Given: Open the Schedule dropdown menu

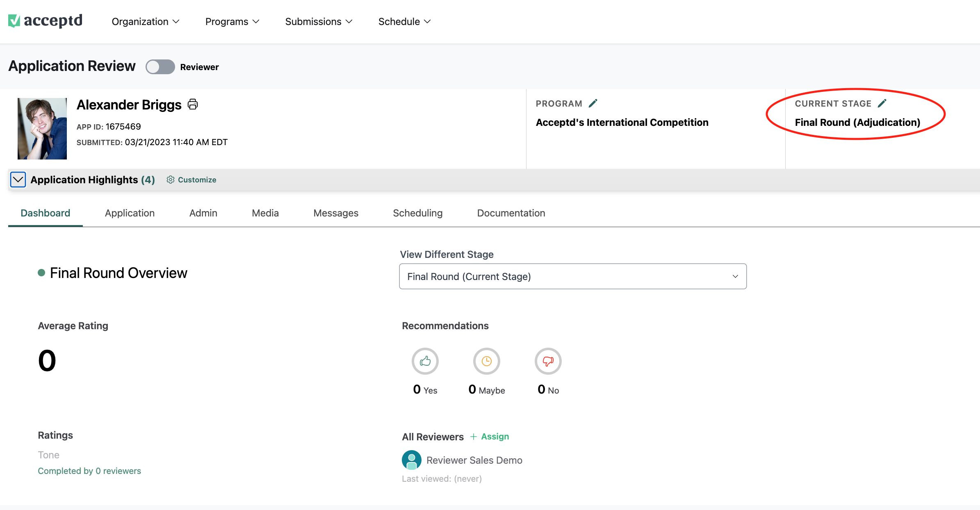Looking at the screenshot, I should point(405,21).
